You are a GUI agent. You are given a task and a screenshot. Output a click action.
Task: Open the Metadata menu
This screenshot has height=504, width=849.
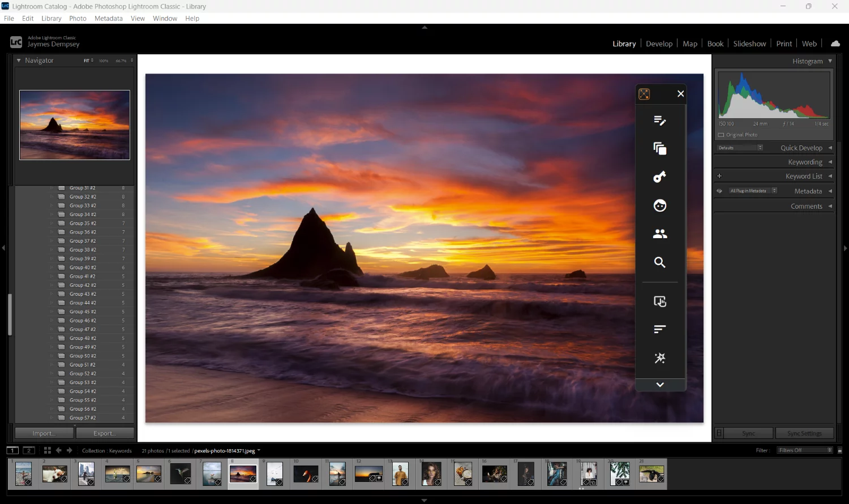click(x=108, y=18)
